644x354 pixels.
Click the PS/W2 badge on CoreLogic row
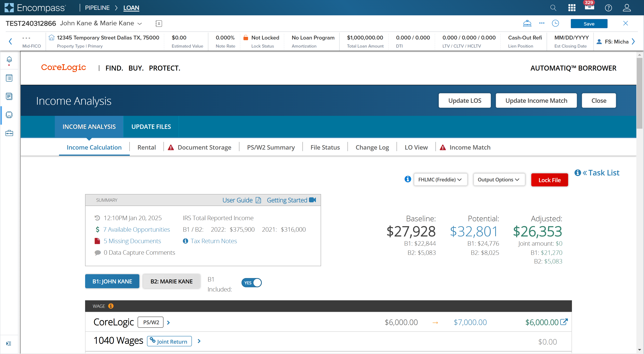tap(150, 322)
